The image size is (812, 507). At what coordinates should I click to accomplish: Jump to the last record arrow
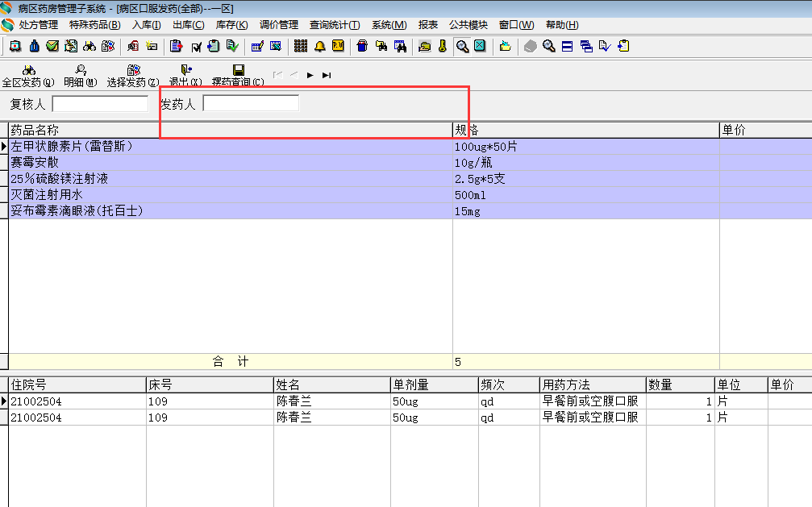point(327,76)
